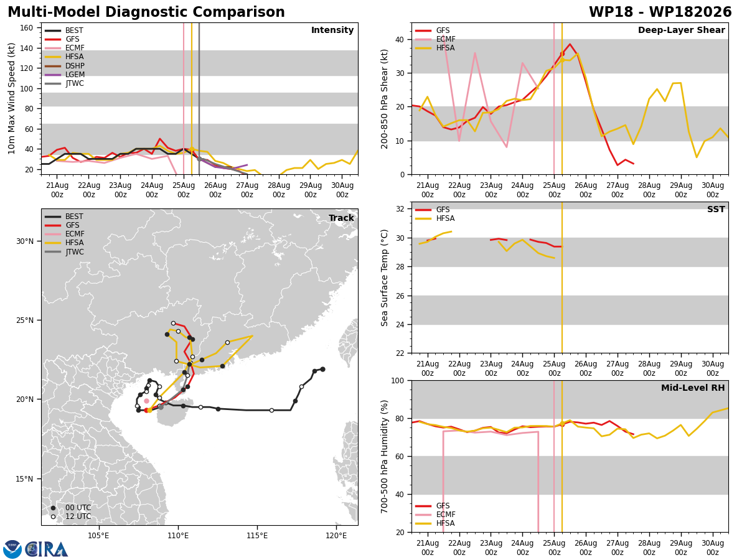Select the LGEM legend entry in Intensity panel
747x560 pixels.
click(65, 75)
